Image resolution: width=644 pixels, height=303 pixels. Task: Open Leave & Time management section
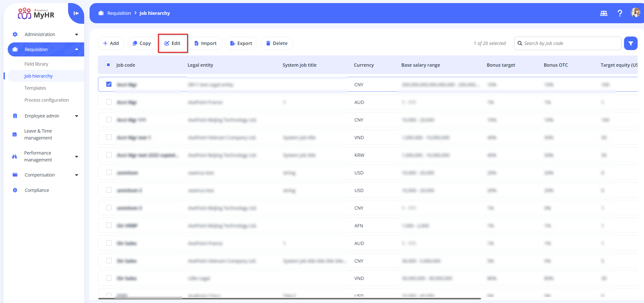tap(38, 134)
